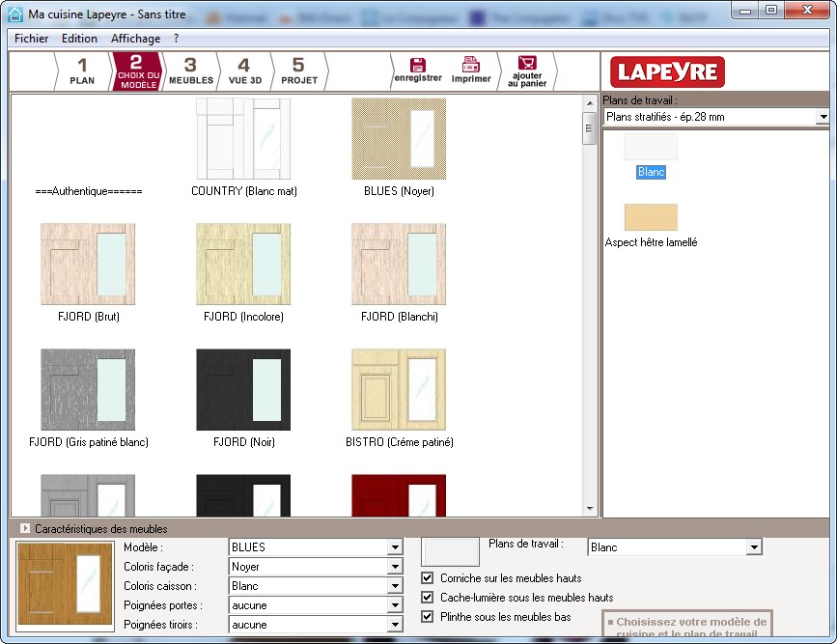This screenshot has height=644, width=837.
Task: Switch to step 4 Vue 3D
Action: point(244,71)
